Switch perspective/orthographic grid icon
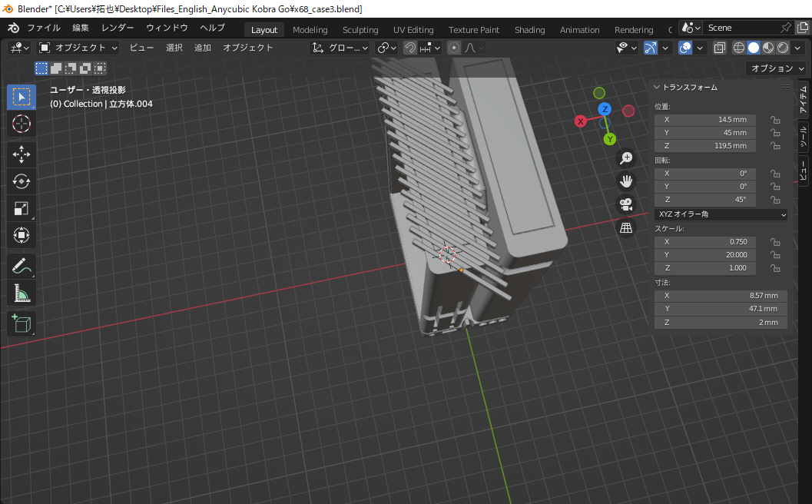 (x=626, y=227)
